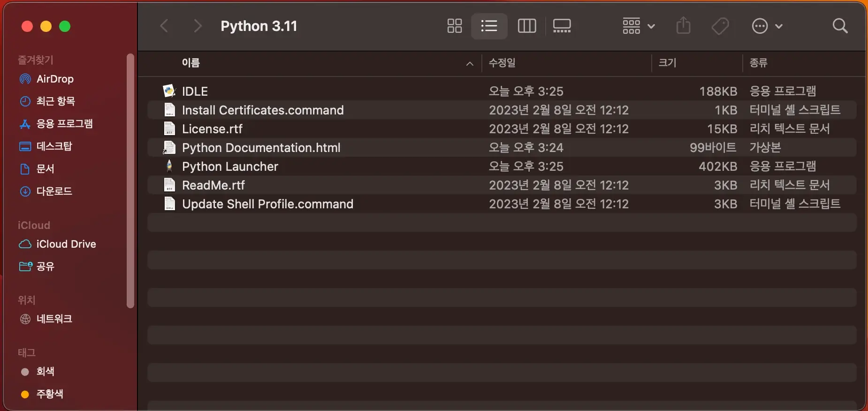Switch to gallery view
The width and height of the screenshot is (868, 411).
pos(562,26)
